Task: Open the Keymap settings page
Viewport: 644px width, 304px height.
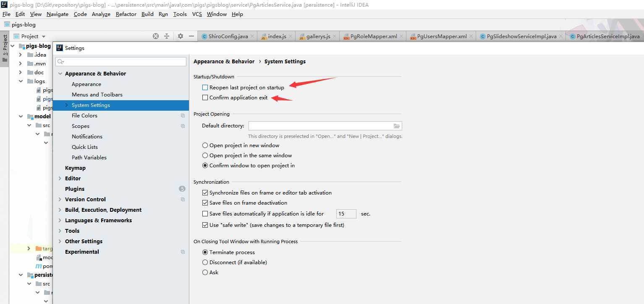Action: pos(75,168)
